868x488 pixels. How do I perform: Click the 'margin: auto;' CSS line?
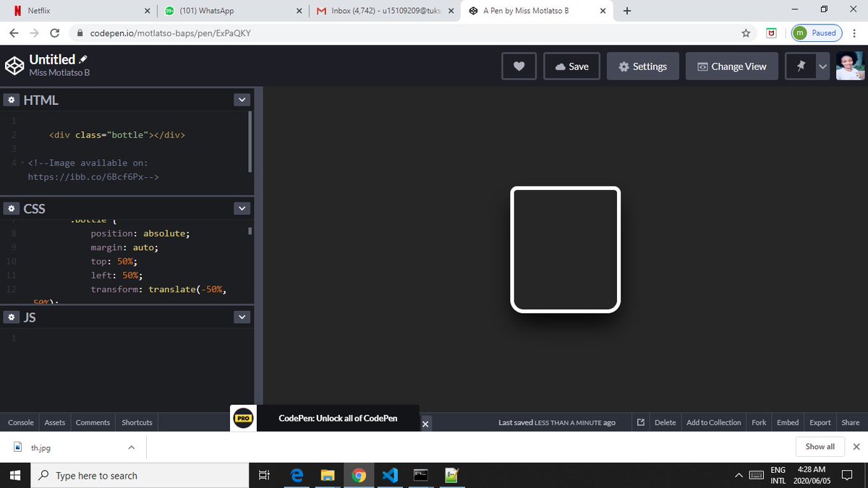tap(124, 247)
